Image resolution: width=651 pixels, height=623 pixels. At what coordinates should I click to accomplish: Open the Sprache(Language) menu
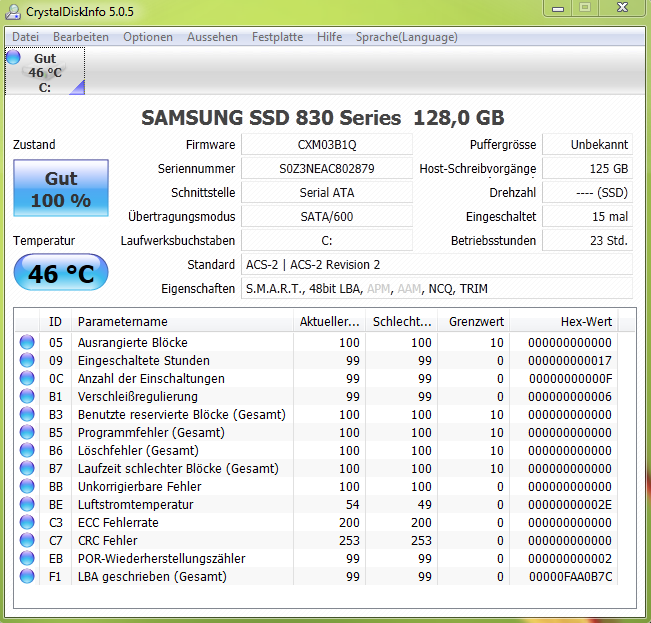[x=406, y=37]
